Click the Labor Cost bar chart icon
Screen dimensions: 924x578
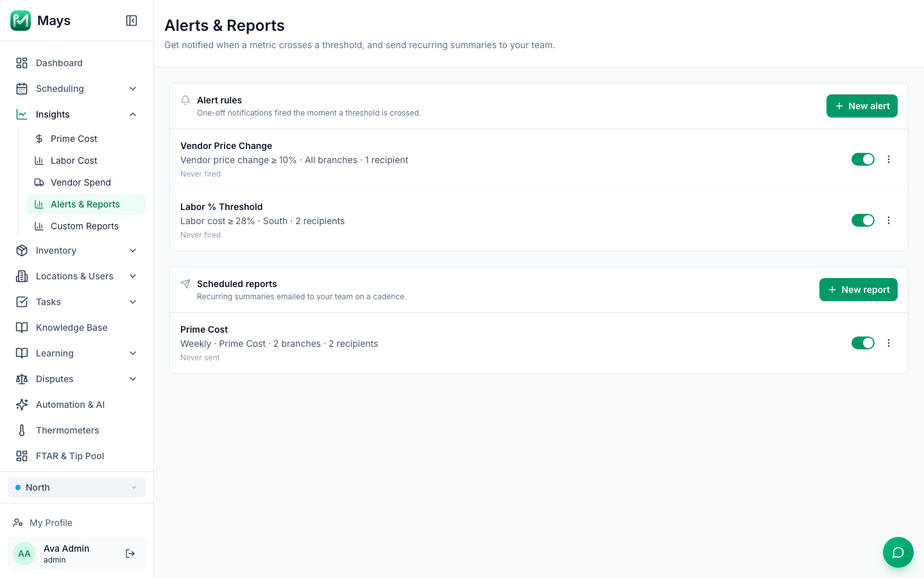tap(39, 161)
